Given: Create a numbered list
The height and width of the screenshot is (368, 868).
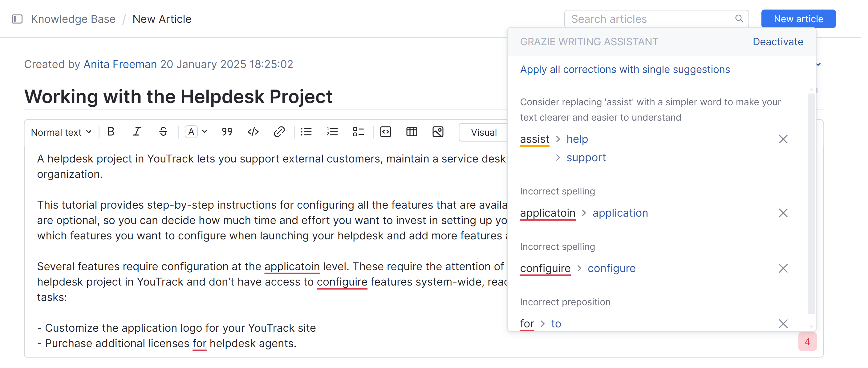Looking at the screenshot, I should click(333, 132).
